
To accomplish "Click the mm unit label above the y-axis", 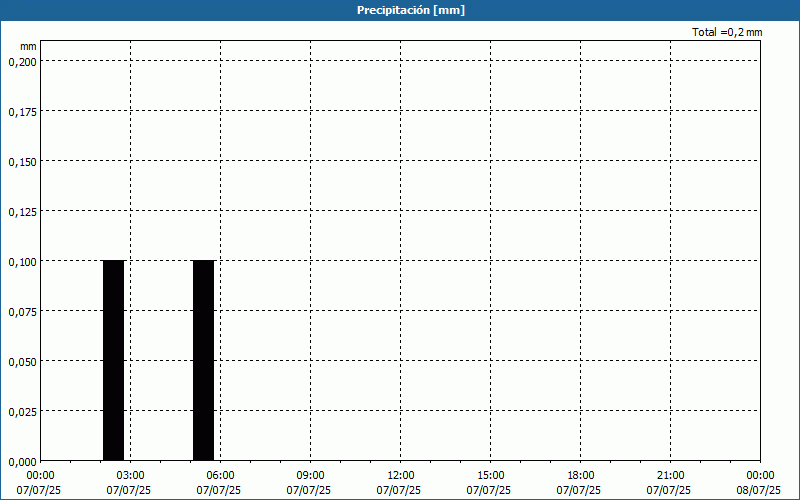I will [x=28, y=46].
